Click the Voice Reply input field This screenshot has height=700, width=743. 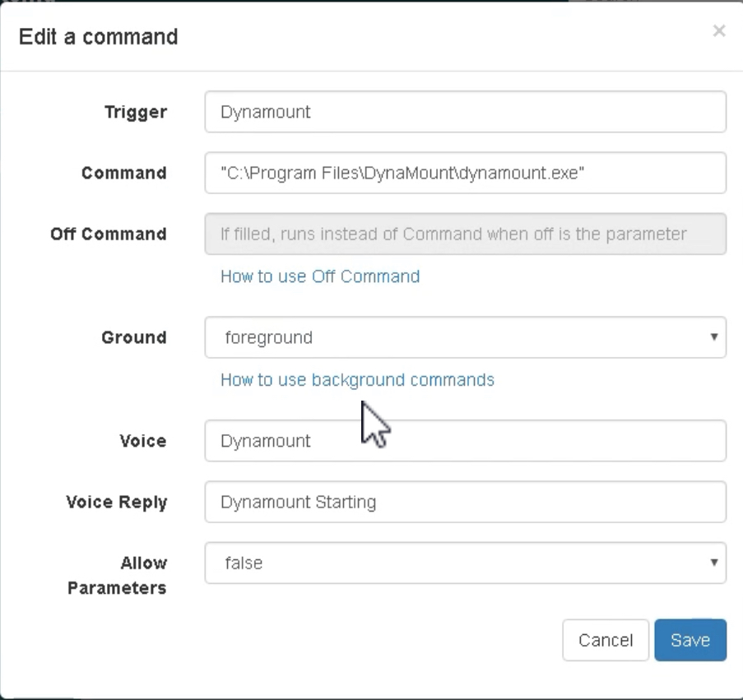[x=466, y=502]
